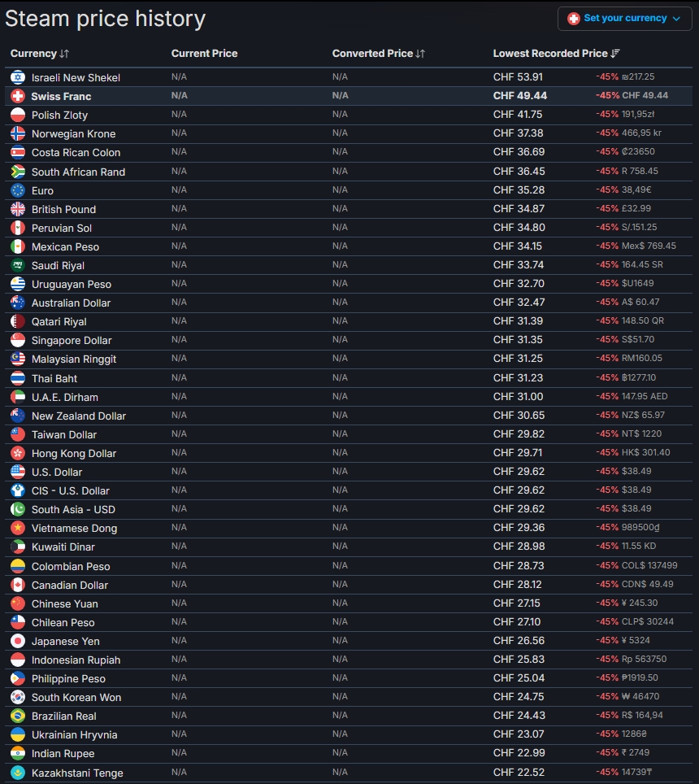Click the CHF 53.91 lowest price value
This screenshot has height=784, width=699.
click(x=518, y=77)
